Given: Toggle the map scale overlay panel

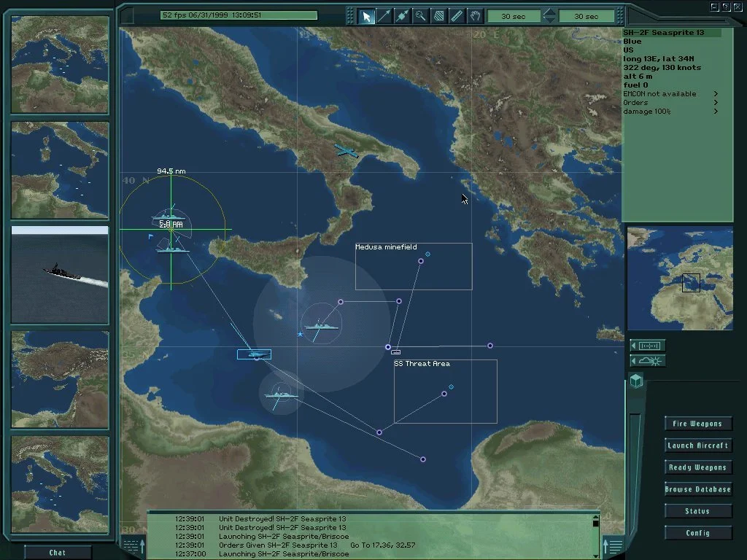Looking at the screenshot, I should coord(648,346).
